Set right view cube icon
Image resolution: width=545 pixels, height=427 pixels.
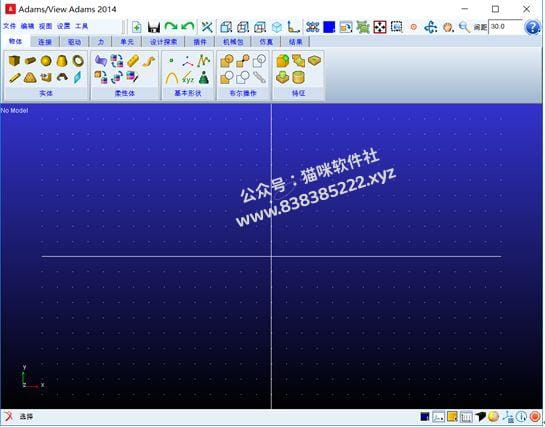click(x=243, y=27)
